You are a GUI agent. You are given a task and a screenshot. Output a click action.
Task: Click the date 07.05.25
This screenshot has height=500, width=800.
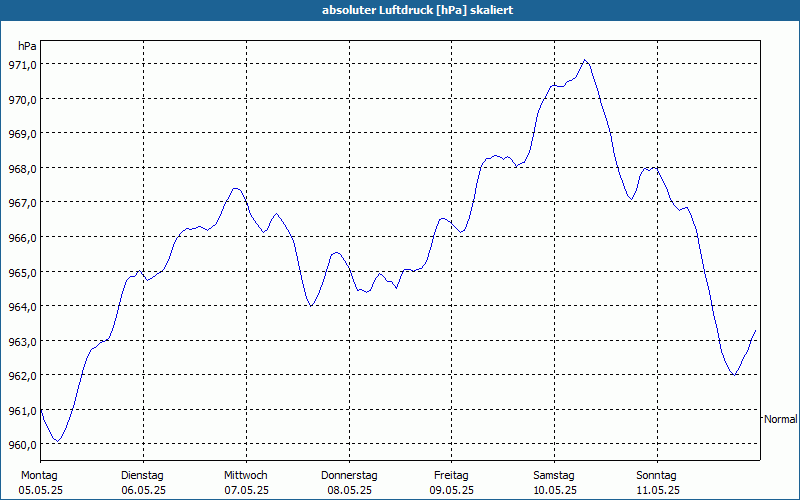246,491
